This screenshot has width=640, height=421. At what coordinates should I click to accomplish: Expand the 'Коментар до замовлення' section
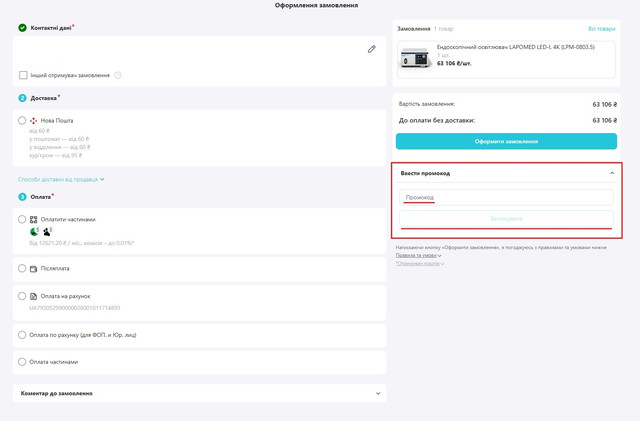coord(378,393)
